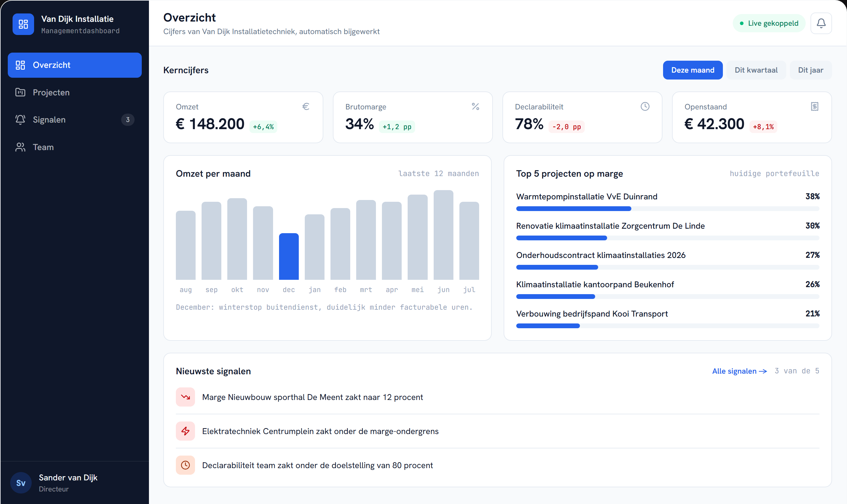Switch to Dit kwartaal period
The image size is (847, 504).
(x=756, y=70)
